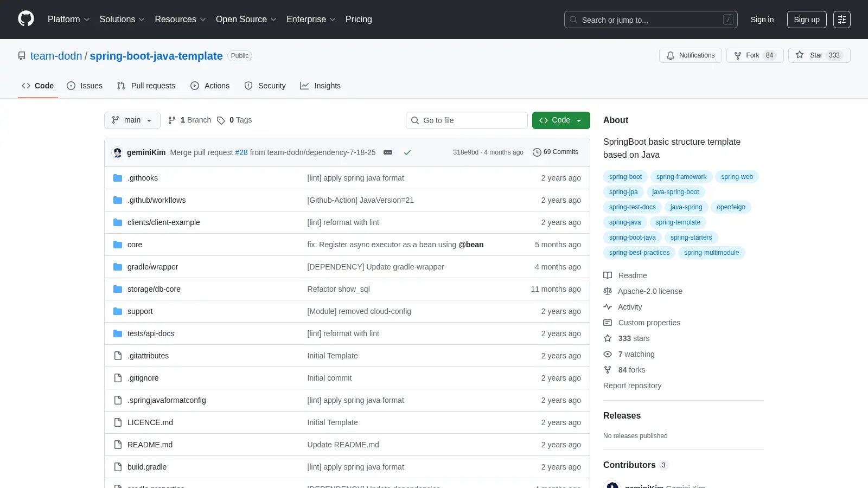Open the spring-boot-java-template repository link

point(156,56)
